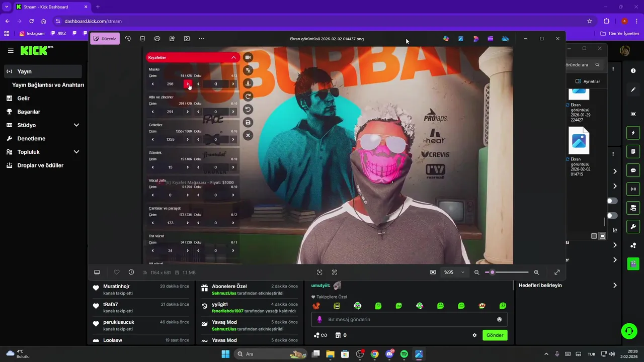Image resolution: width=644 pixels, height=362 pixels.
Task: Click the chat bubble icon in right rail
Action: click(633, 170)
